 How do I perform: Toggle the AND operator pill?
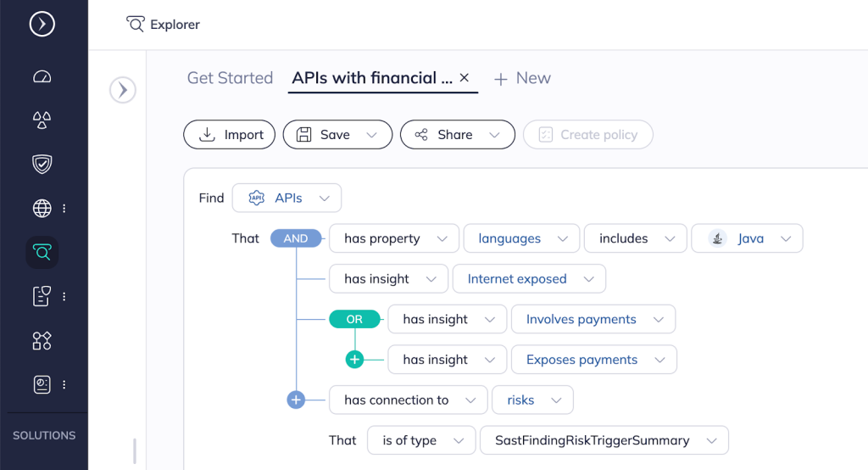tap(296, 238)
